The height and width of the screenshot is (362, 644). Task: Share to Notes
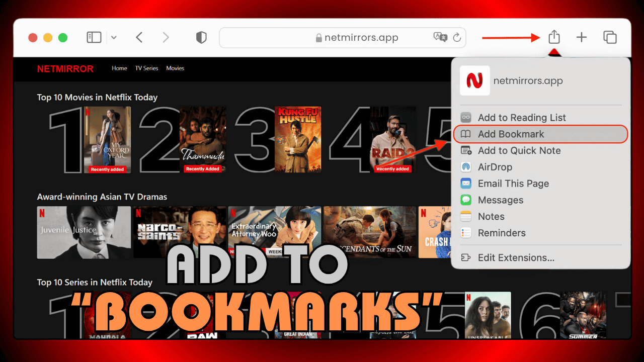coord(541,217)
